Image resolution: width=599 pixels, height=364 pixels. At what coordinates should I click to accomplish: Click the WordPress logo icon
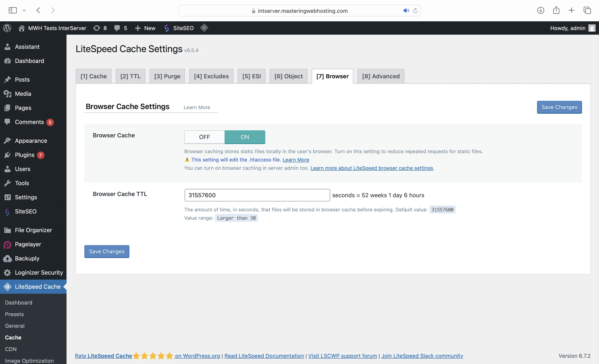(x=7, y=28)
